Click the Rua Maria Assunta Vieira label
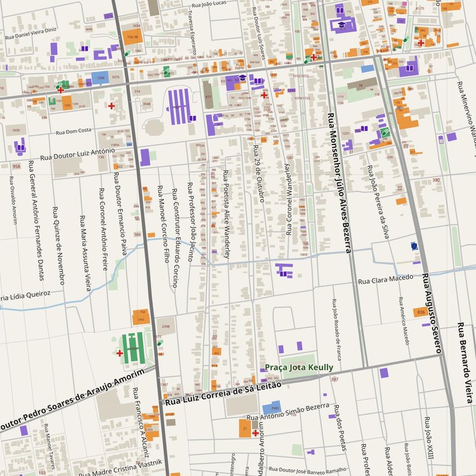The height and width of the screenshot is (476, 476). (x=85, y=253)
